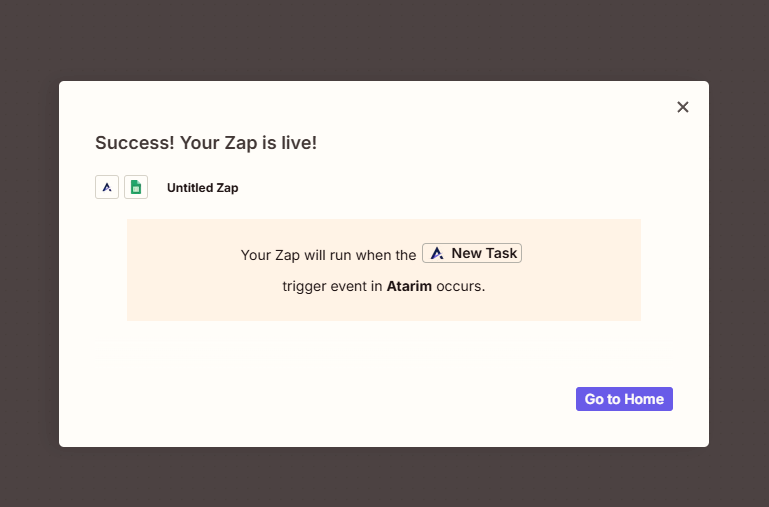
Task: Click the dimmed backdrop below the dialog
Action: [x=384, y=477]
